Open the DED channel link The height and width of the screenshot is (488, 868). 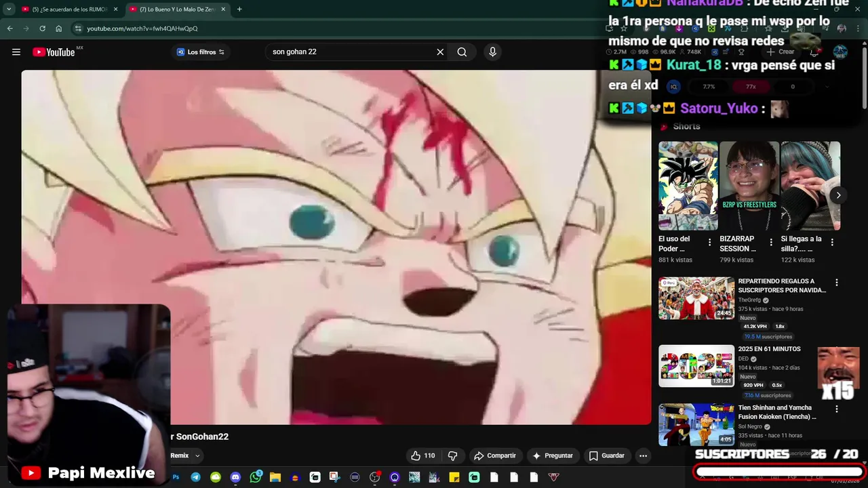point(743,359)
